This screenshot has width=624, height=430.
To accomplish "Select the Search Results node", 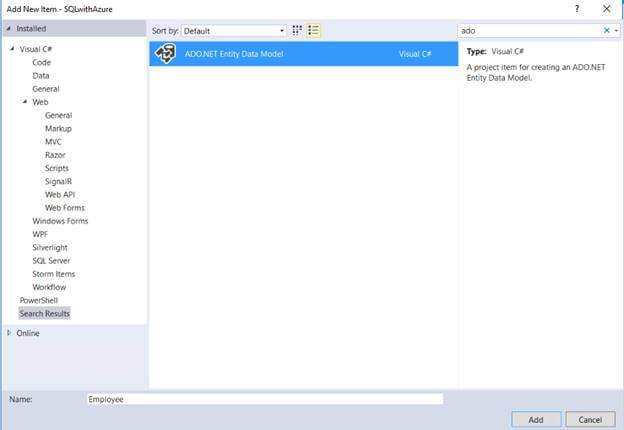I will (x=45, y=313).
